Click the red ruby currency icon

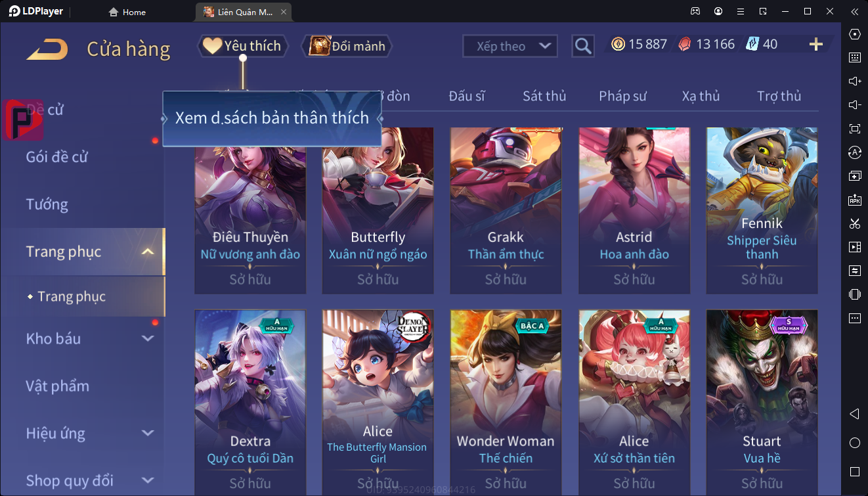(x=685, y=44)
